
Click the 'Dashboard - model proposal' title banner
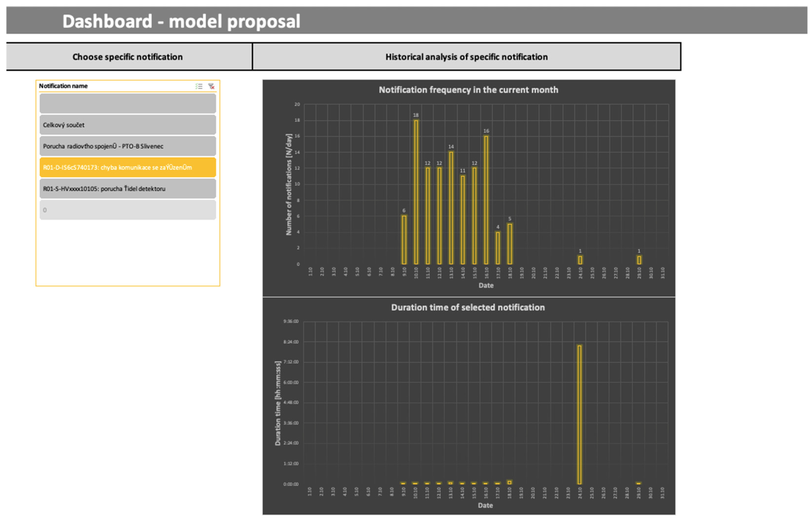point(181,21)
